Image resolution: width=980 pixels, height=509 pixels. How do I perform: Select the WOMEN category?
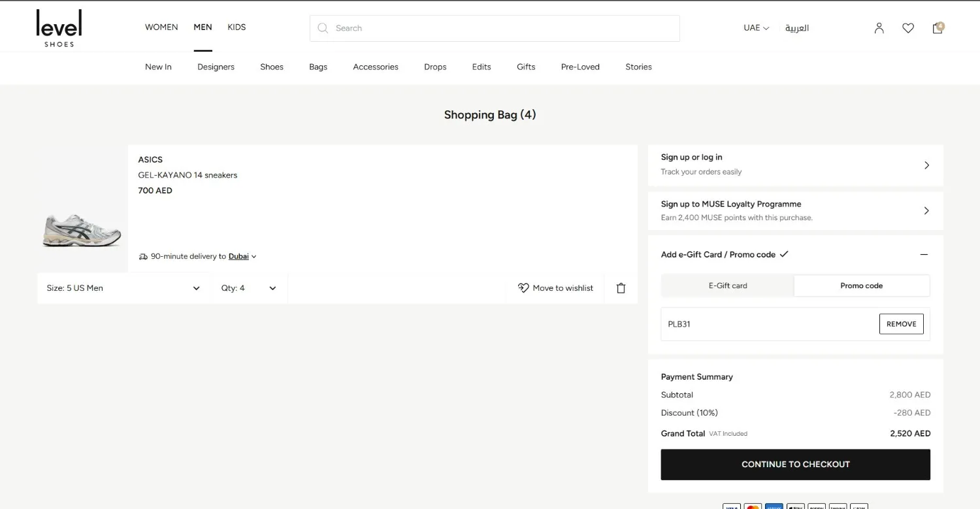(x=161, y=27)
